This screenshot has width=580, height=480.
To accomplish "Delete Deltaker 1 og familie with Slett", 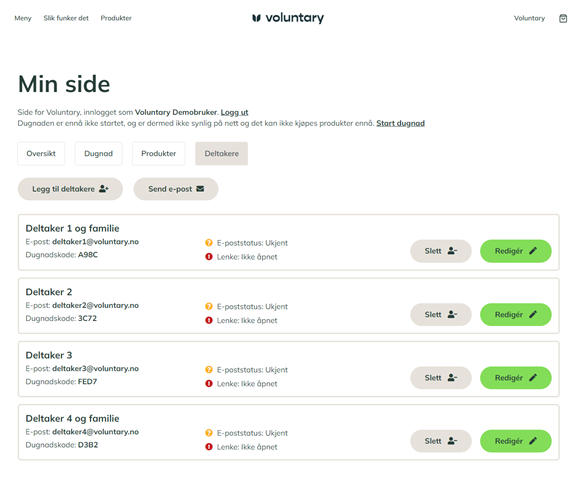I will coord(441,251).
